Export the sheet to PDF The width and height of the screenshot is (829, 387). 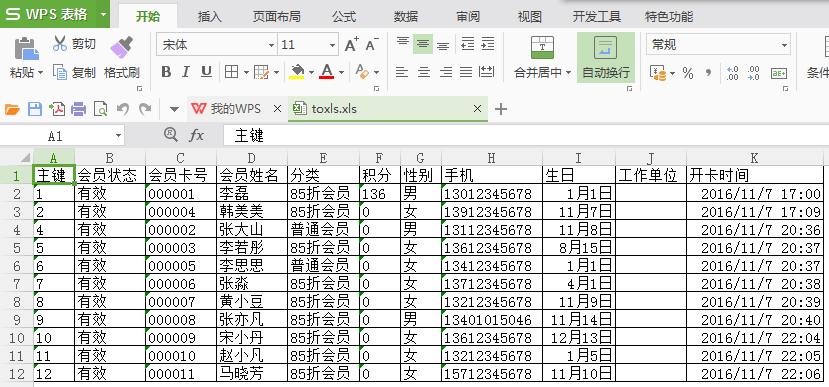tap(57, 109)
